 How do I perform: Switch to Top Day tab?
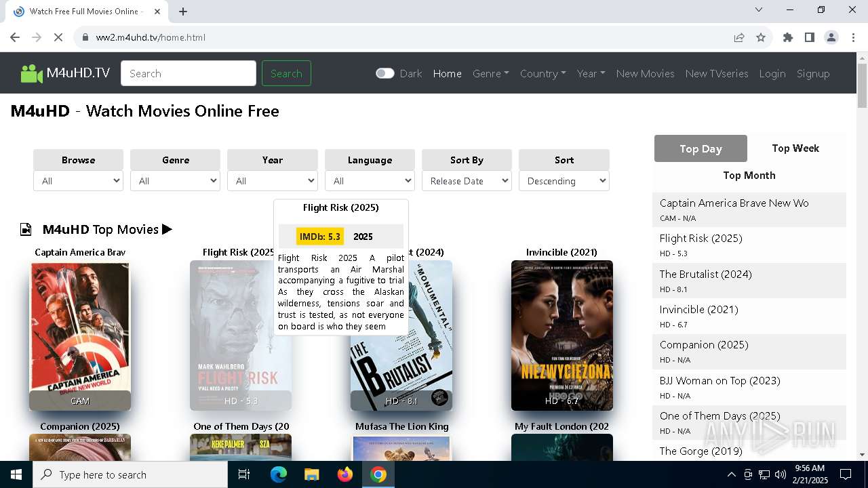(x=701, y=148)
